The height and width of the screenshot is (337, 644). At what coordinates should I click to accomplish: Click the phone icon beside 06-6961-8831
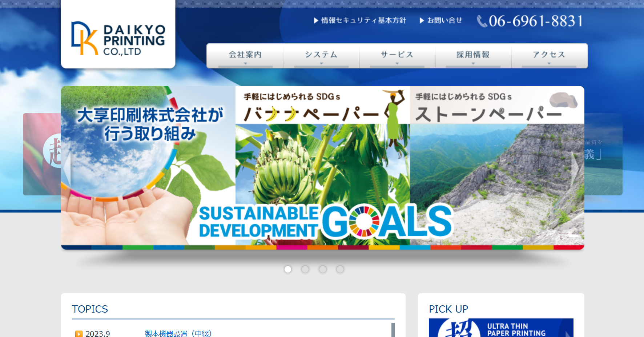tap(482, 21)
